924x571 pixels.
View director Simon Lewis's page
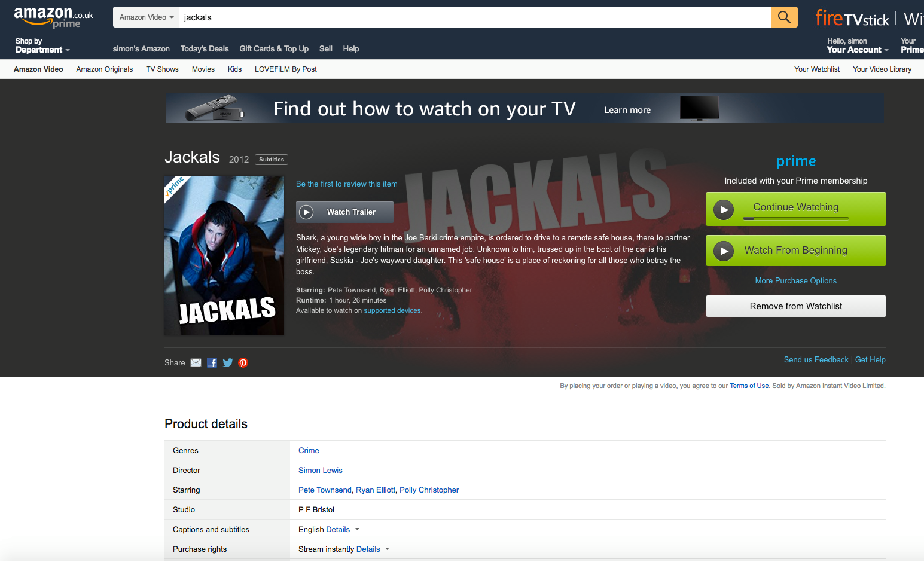click(x=321, y=471)
